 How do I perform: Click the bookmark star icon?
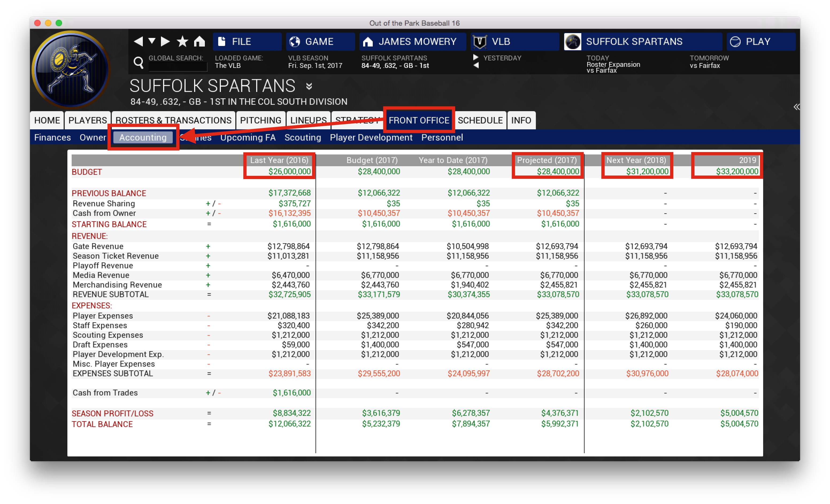coord(183,41)
